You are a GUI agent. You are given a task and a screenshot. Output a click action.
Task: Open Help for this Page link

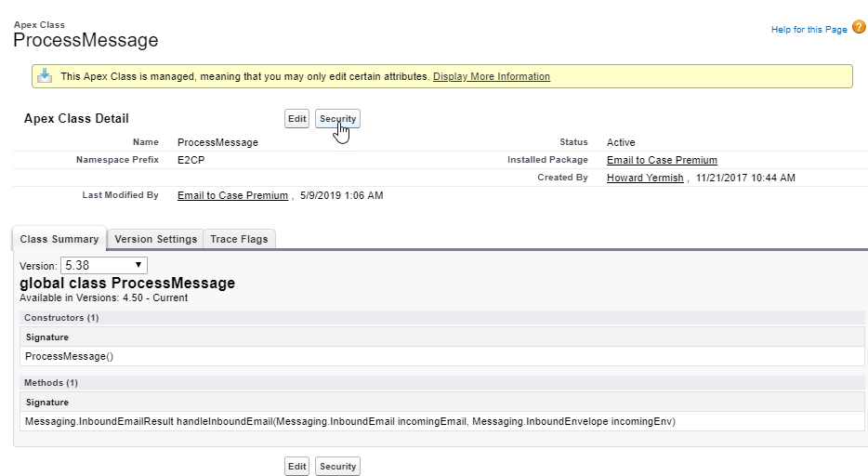point(809,30)
